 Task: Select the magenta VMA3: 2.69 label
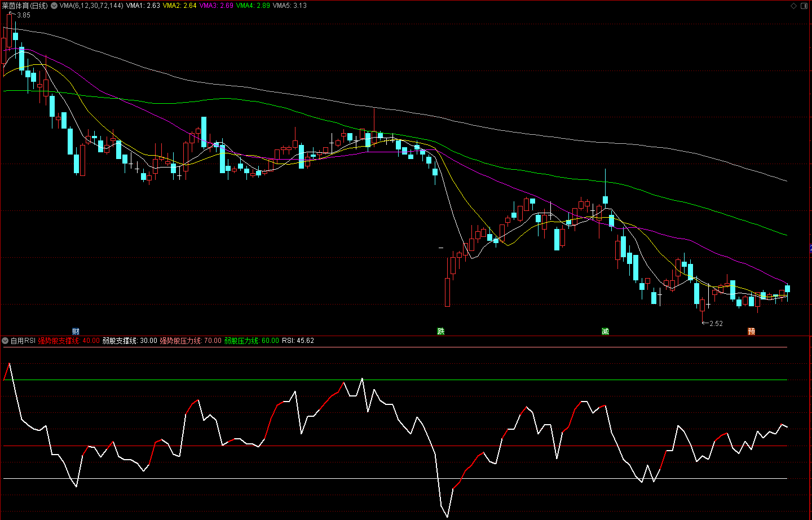tap(217, 6)
